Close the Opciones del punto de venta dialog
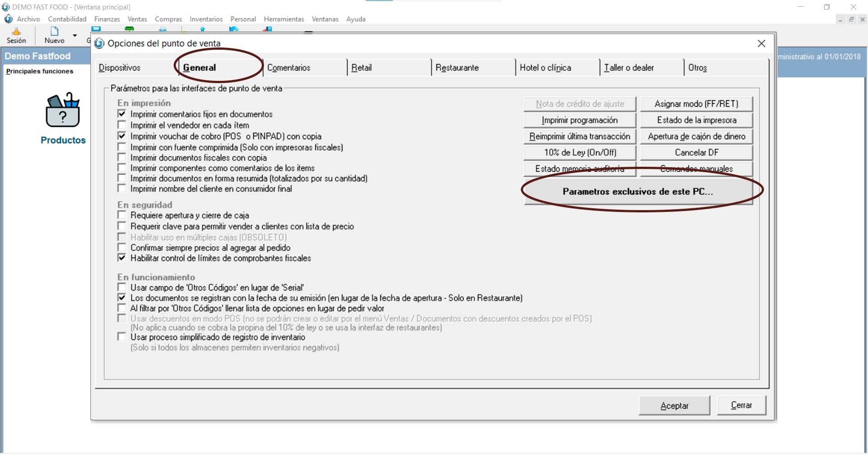868x455 pixels. [x=761, y=43]
